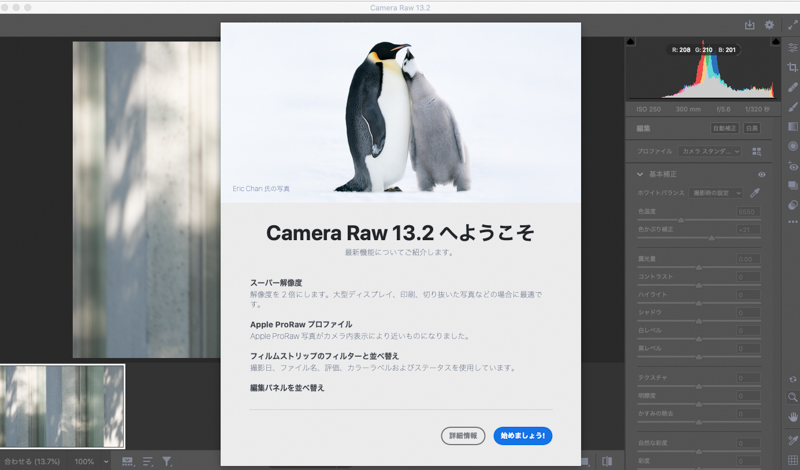The image size is (800, 470).
Task: Click the rotate/cycle icon above Zoom tool
Action: tap(792, 380)
